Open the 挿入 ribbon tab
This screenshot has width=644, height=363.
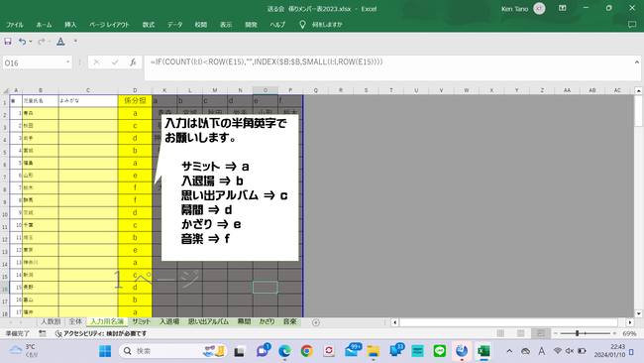point(70,25)
